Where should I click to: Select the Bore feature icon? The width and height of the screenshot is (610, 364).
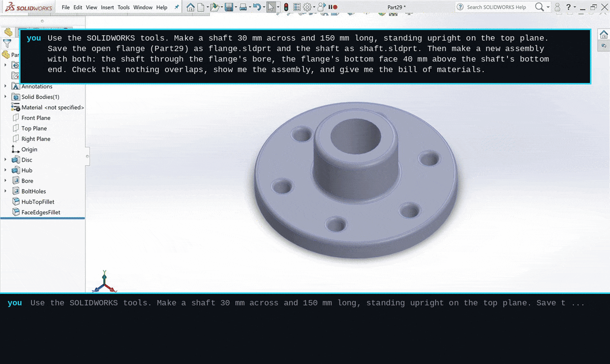16,180
